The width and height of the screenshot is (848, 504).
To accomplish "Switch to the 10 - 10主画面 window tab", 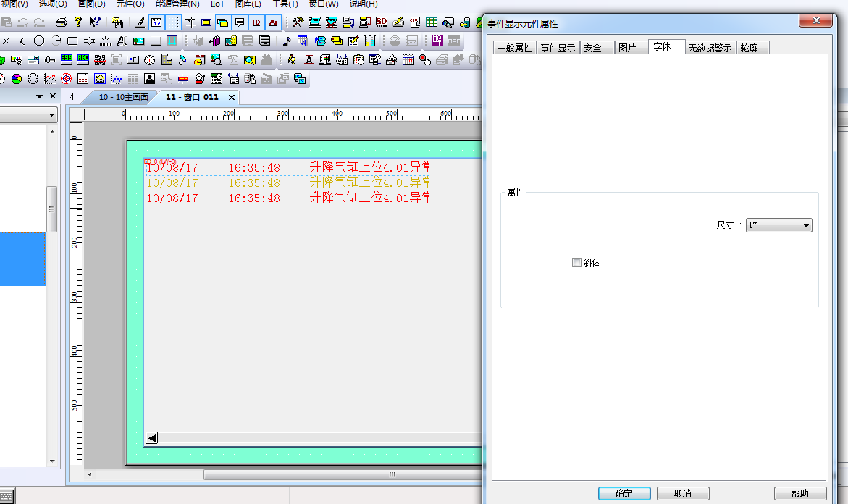I will [123, 97].
